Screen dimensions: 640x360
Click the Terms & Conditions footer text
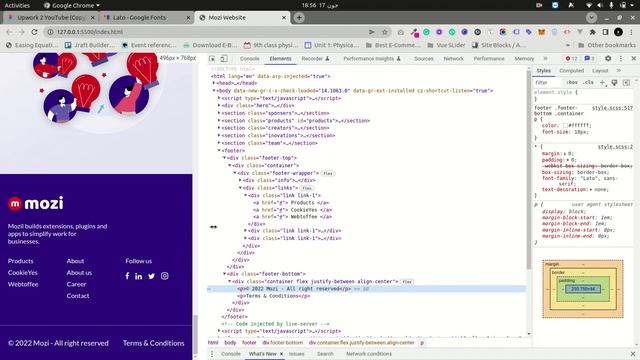(153, 343)
